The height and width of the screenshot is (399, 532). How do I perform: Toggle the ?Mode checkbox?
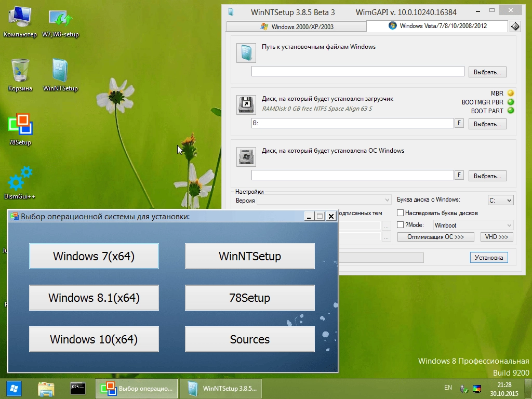click(401, 224)
